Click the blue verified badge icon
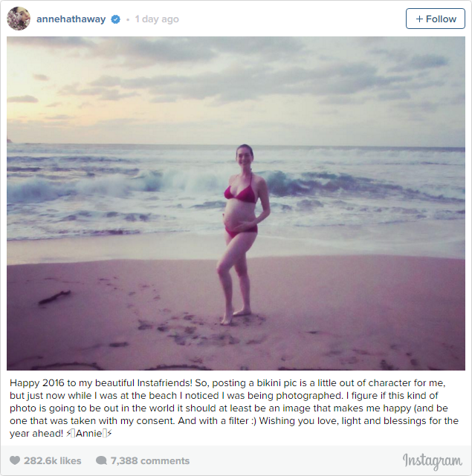The image size is (472, 476). (x=115, y=19)
